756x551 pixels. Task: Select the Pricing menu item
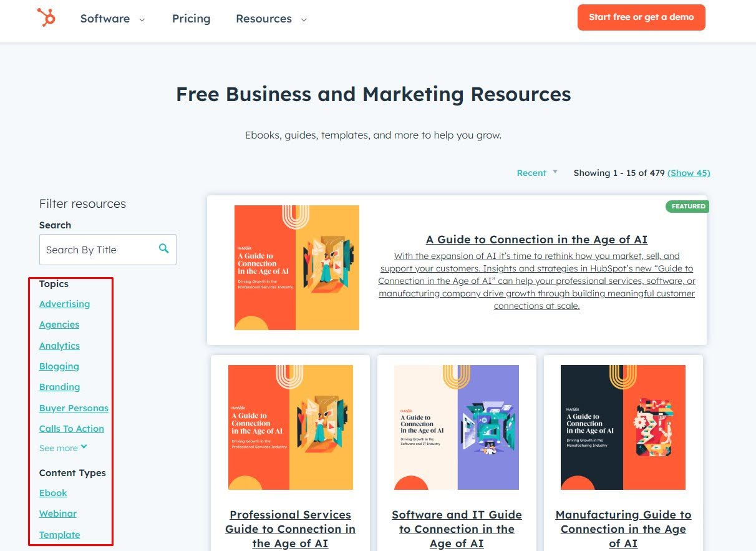pos(191,19)
